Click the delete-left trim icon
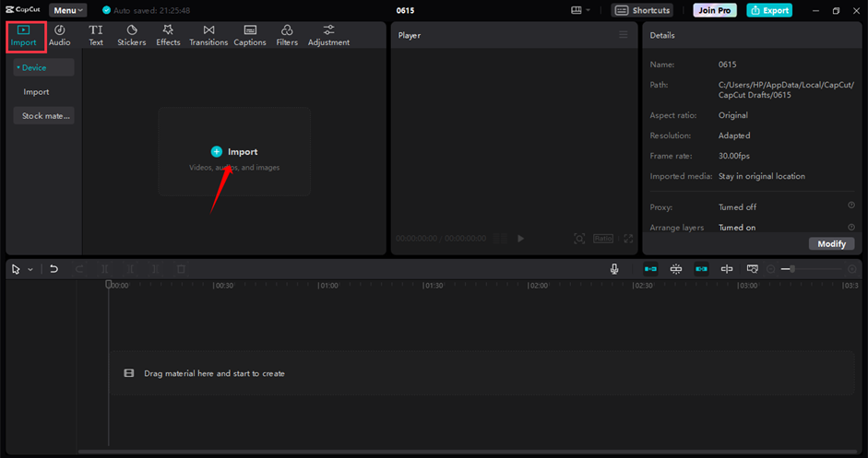 click(130, 269)
